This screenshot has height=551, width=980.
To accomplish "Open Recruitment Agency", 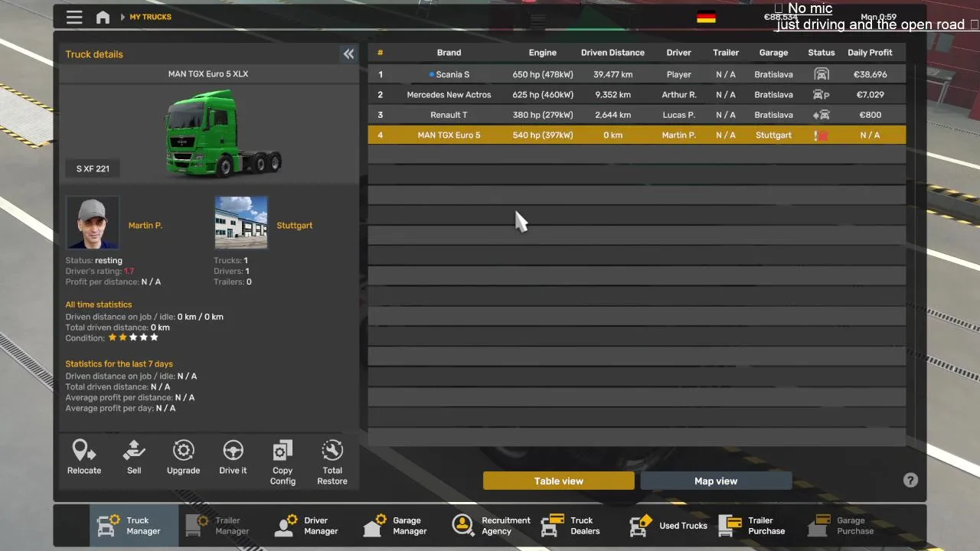I will [x=491, y=526].
